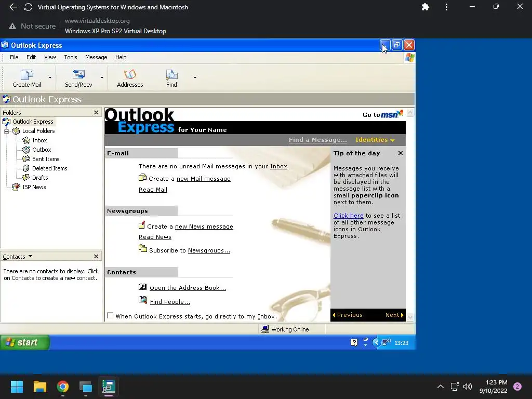Screen dimensions: 532x399
Task: Open the View menu
Action: point(50,57)
